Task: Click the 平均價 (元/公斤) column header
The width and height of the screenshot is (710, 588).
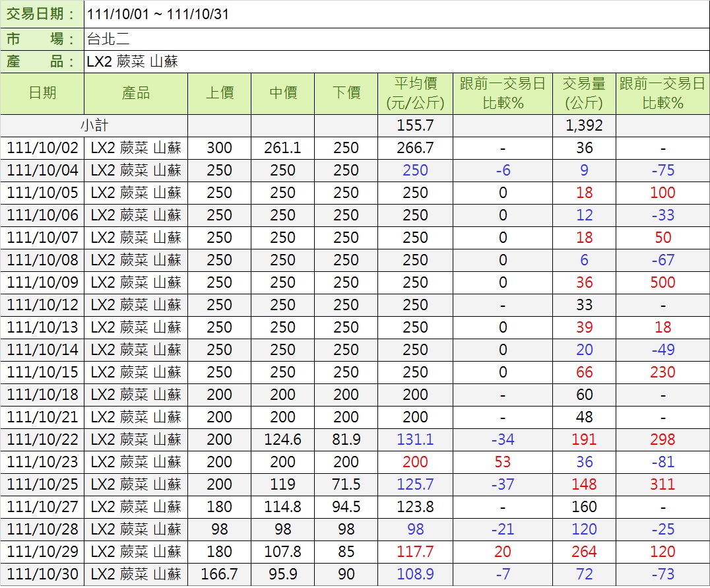Action: [415, 93]
